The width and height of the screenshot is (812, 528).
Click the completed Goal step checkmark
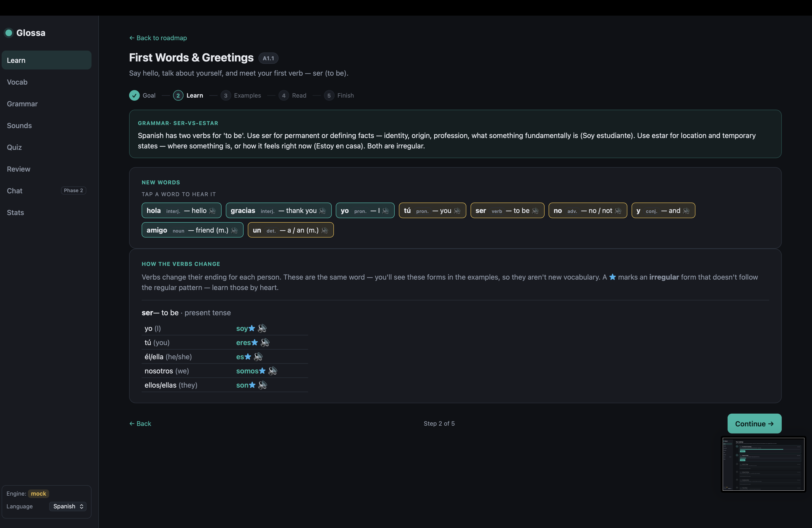pyautogui.click(x=134, y=95)
